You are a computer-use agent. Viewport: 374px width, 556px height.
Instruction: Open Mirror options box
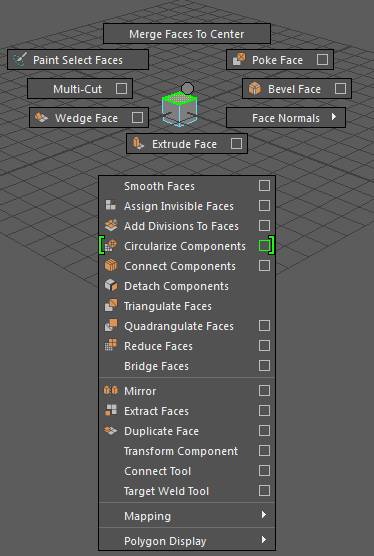[264, 391]
